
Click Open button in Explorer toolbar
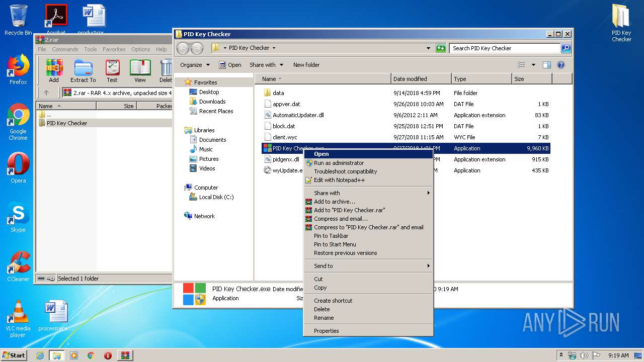click(x=230, y=65)
